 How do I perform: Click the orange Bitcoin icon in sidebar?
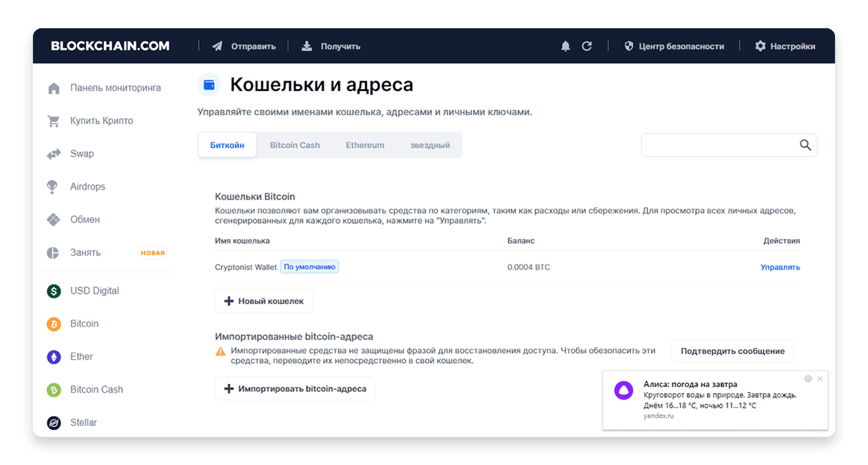tap(54, 324)
